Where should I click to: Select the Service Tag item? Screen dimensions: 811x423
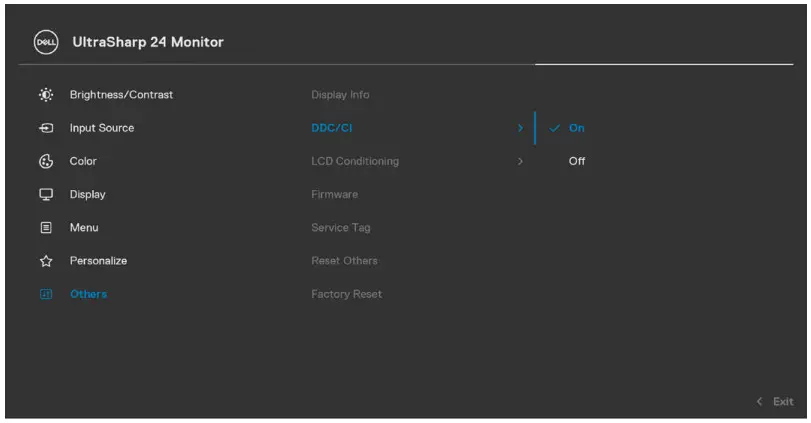tap(341, 228)
